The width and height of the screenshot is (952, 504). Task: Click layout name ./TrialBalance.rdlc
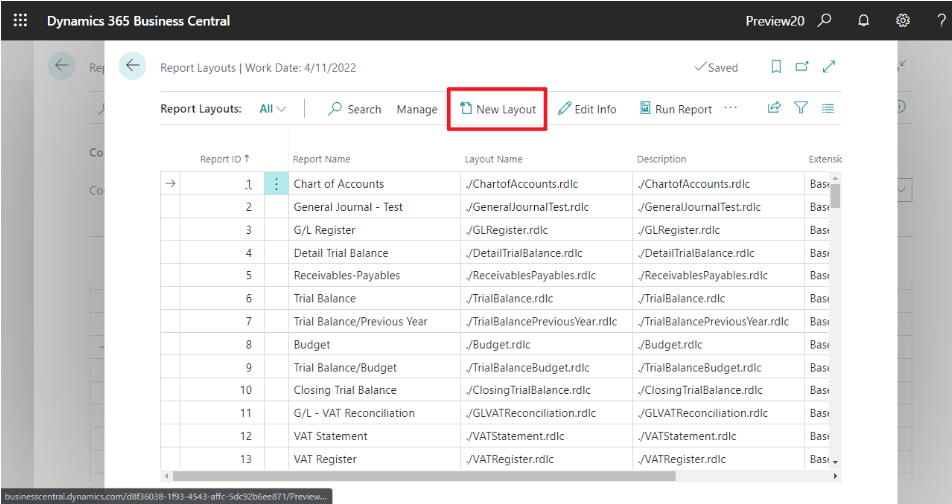[x=509, y=298]
